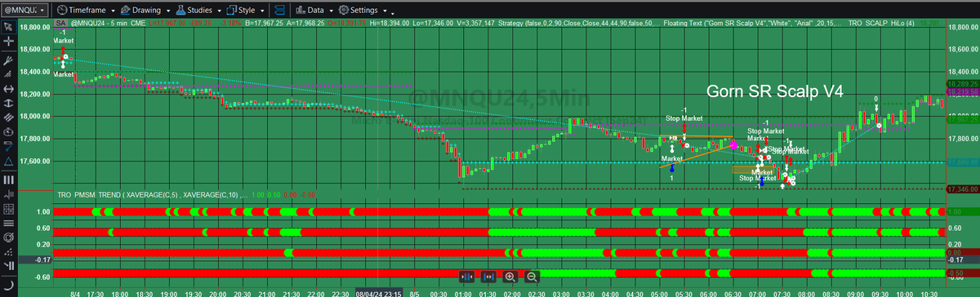The width and height of the screenshot is (980, 297).
Task: Open the @MNQU symbol selector dropdown
Action: 25,11
